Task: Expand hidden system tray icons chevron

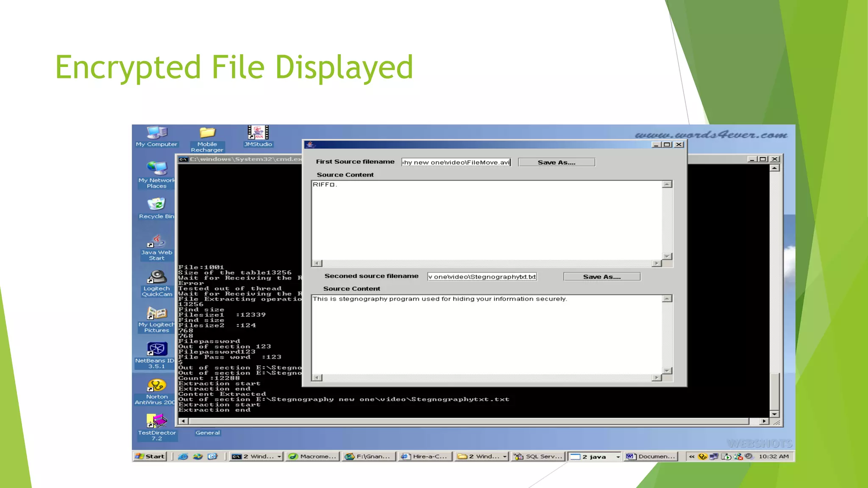Action: (x=692, y=456)
